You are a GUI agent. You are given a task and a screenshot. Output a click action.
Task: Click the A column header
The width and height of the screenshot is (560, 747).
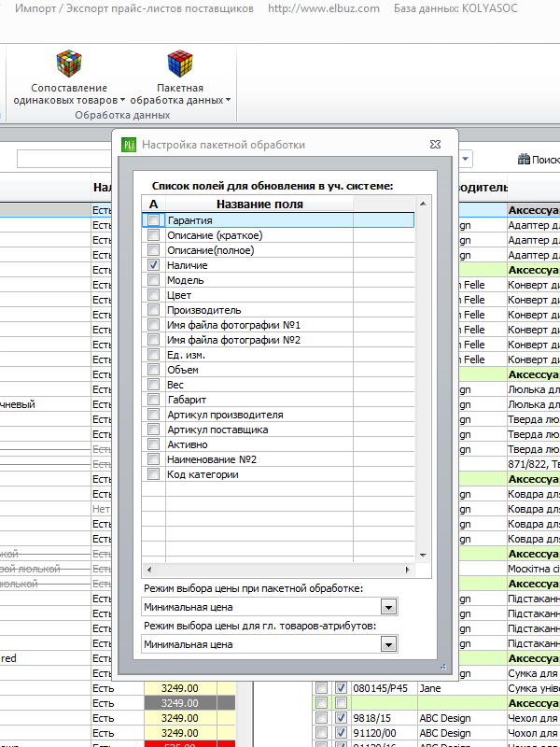pyautogui.click(x=153, y=204)
